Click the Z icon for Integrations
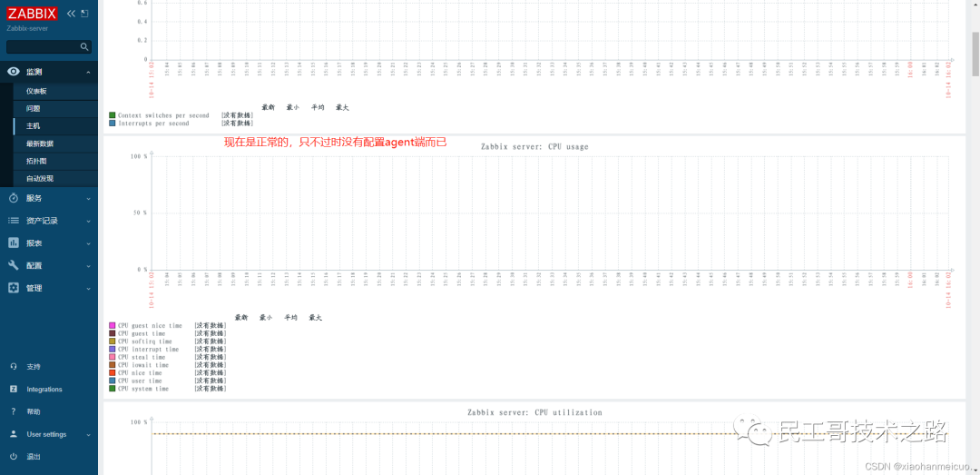The width and height of the screenshot is (980, 475). 14,389
